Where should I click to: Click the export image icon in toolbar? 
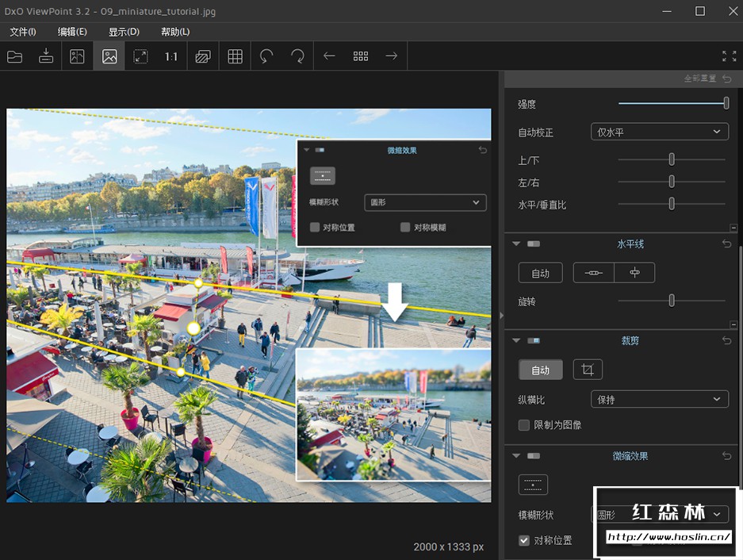(45, 56)
